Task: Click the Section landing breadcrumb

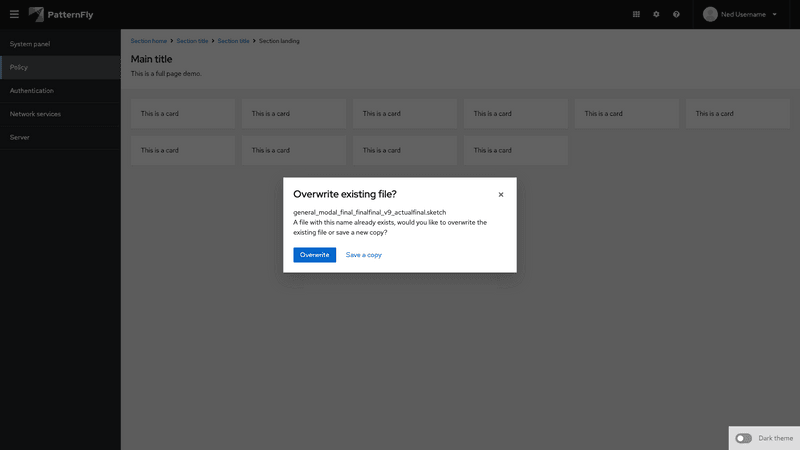Action: click(x=279, y=41)
